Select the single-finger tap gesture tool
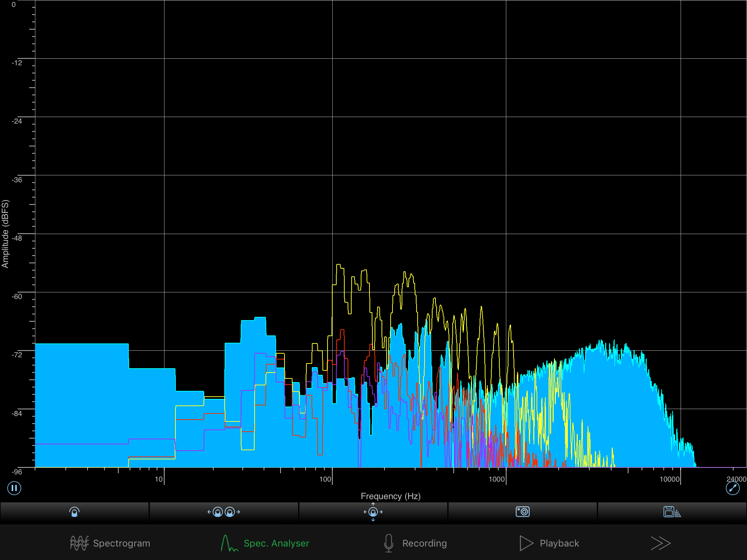This screenshot has height=560, width=747. coord(74,512)
